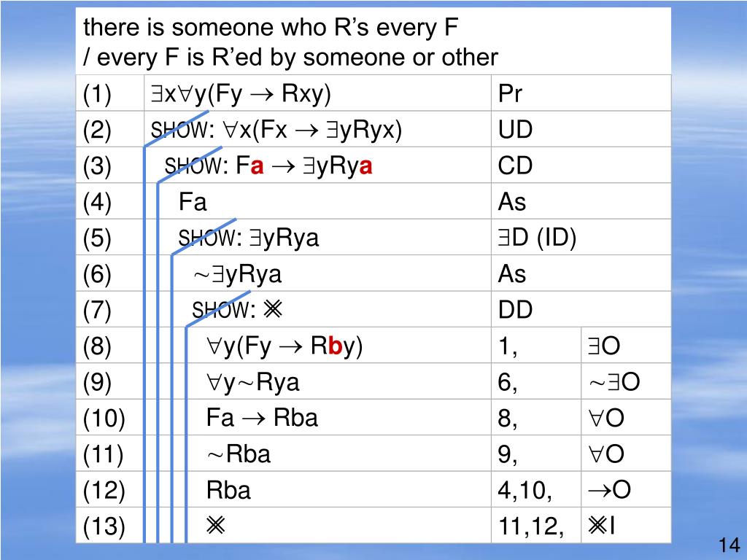Image resolution: width=747 pixels, height=560 pixels.
Task: Click the contradiction symbol in line 13 formula
Action: pos(215,526)
